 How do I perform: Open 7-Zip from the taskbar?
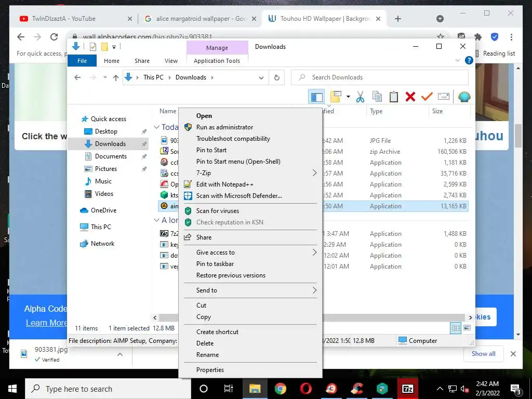pyautogui.click(x=407, y=389)
